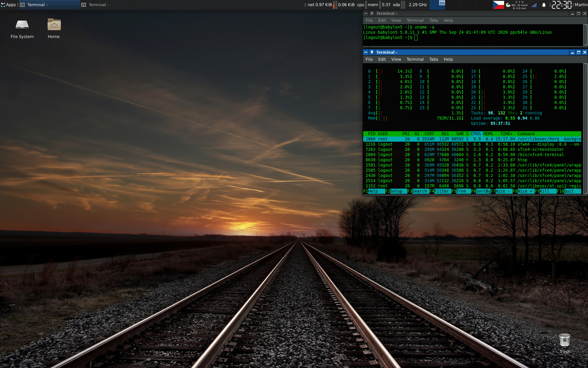Viewport: 588px width, 368px height.
Task: Open the Trash icon on desktop
Action: (x=564, y=340)
